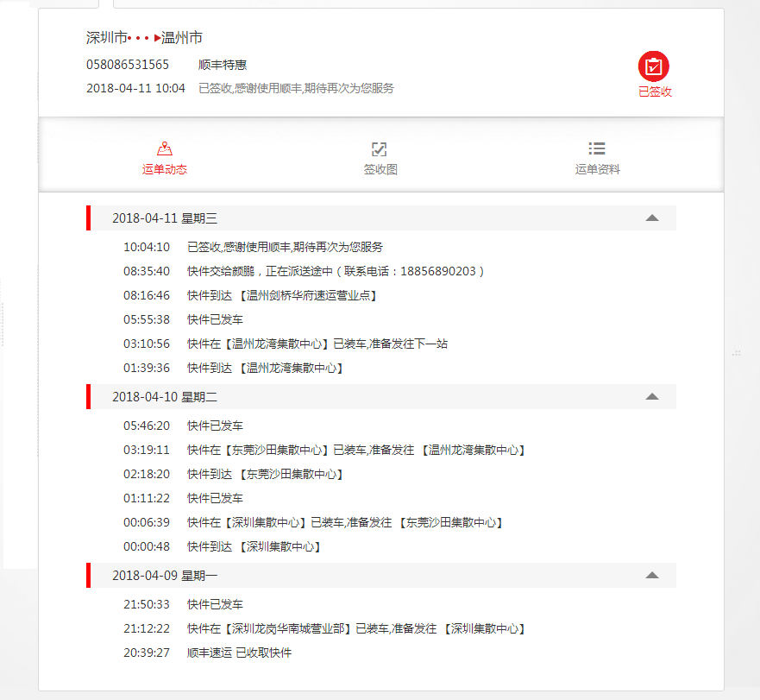This screenshot has width=760, height=700.
Task: Click the 01:39:36 快件到达温州龙湾集散中心 entry
Action: click(x=233, y=369)
